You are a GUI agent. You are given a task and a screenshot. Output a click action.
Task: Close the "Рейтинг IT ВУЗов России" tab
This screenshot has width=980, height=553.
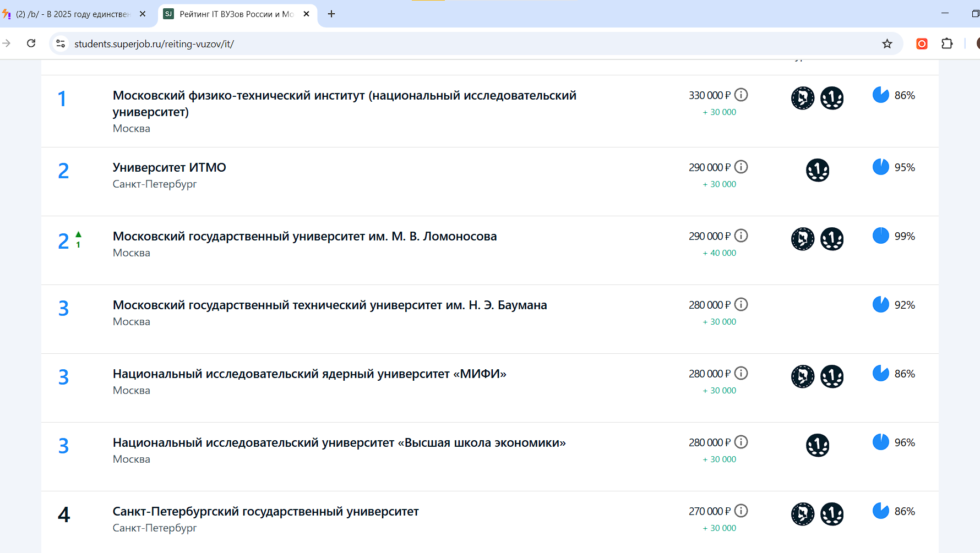[x=307, y=14]
